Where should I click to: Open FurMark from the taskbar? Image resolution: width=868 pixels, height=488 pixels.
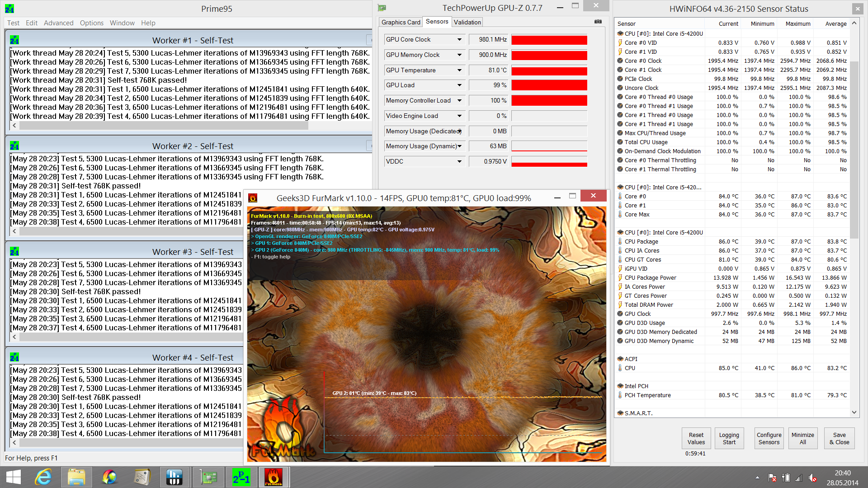[273, 477]
